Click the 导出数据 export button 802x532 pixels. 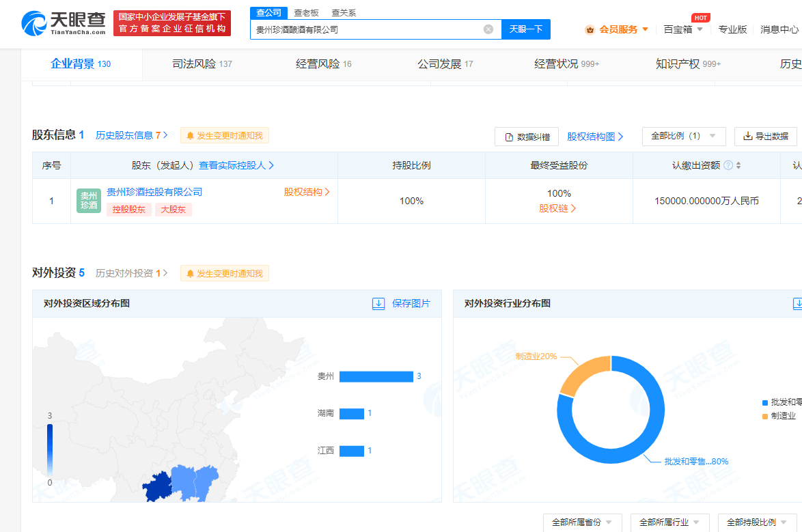[765, 136]
